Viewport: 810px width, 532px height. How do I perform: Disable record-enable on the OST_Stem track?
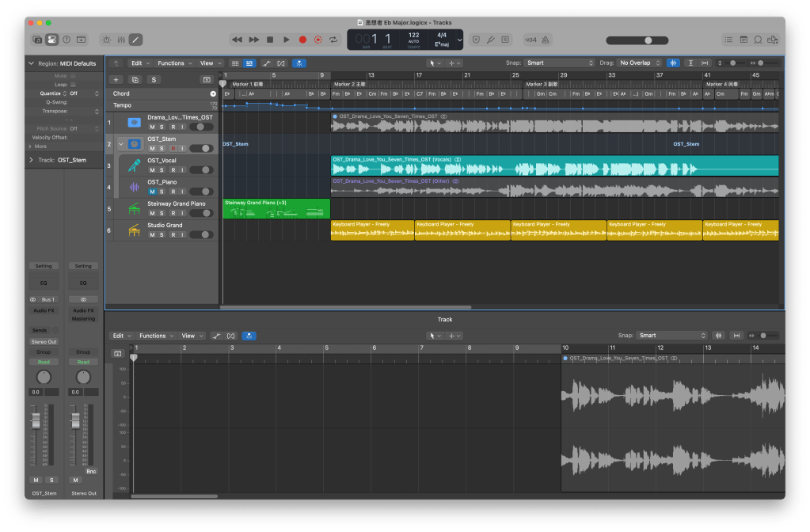(x=172, y=148)
